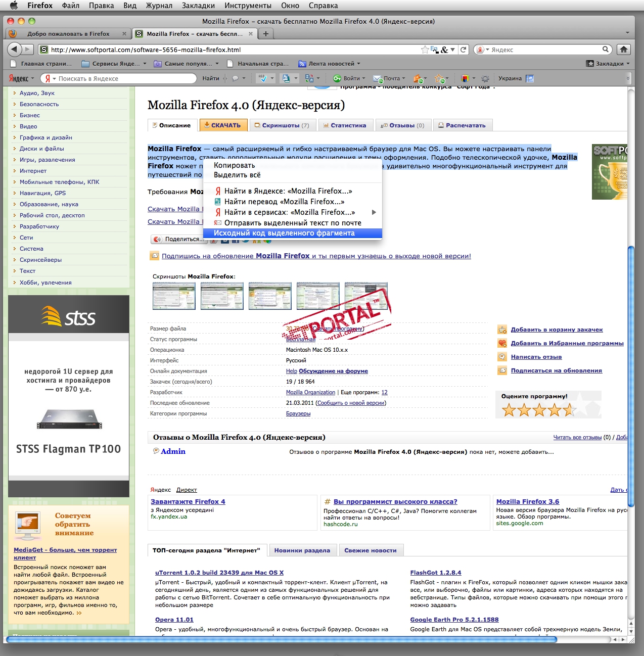The image size is (644, 656).
Task: Reload the page with the refresh icon
Action: [x=464, y=50]
